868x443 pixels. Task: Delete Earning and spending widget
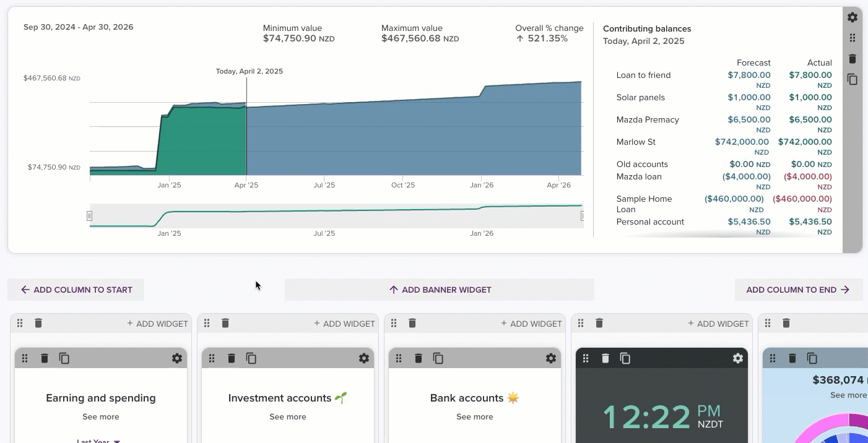pyautogui.click(x=45, y=358)
